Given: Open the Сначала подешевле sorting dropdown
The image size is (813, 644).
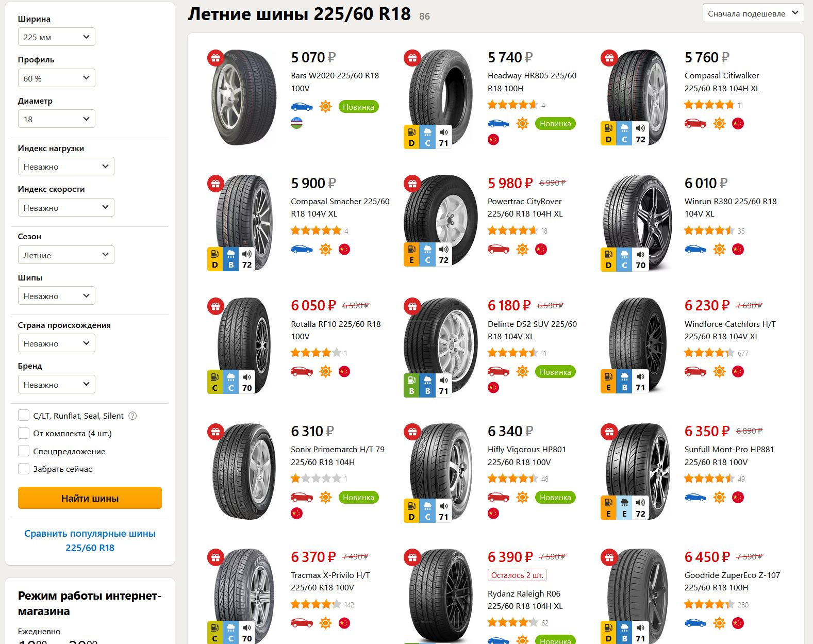Looking at the screenshot, I should coord(753,13).
